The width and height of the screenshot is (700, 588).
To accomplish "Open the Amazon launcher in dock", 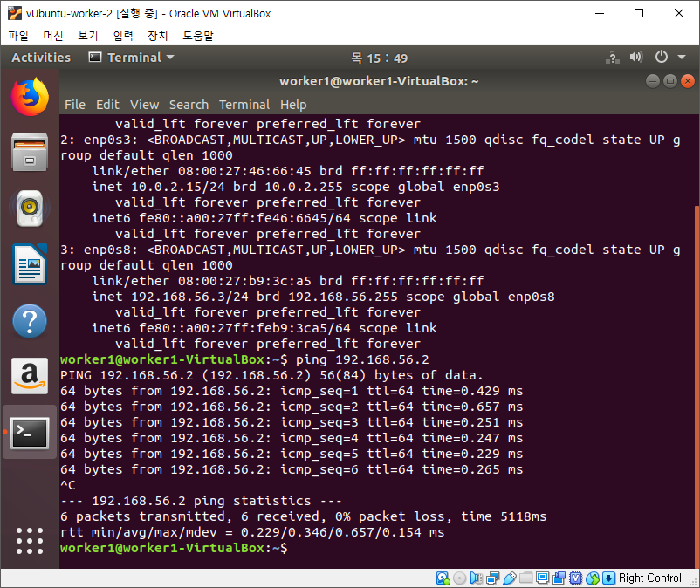I will pyautogui.click(x=30, y=376).
